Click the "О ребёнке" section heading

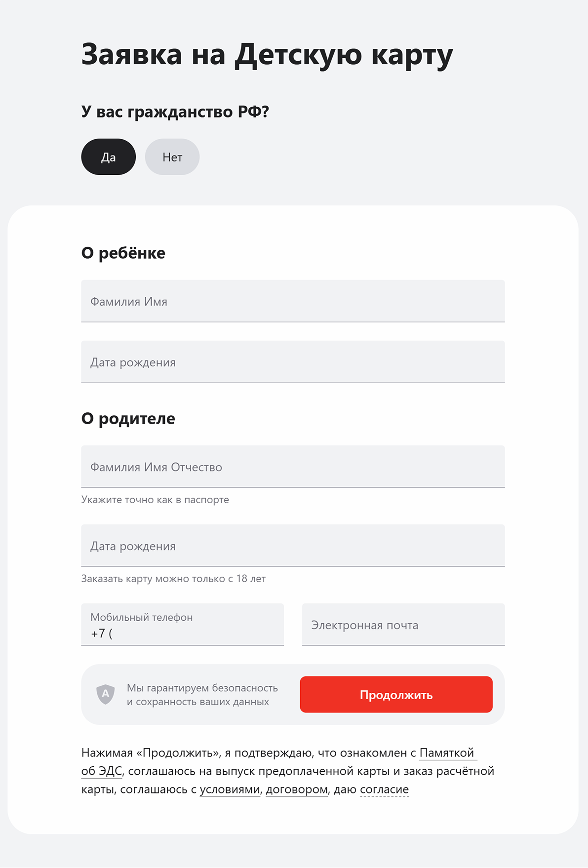(123, 253)
